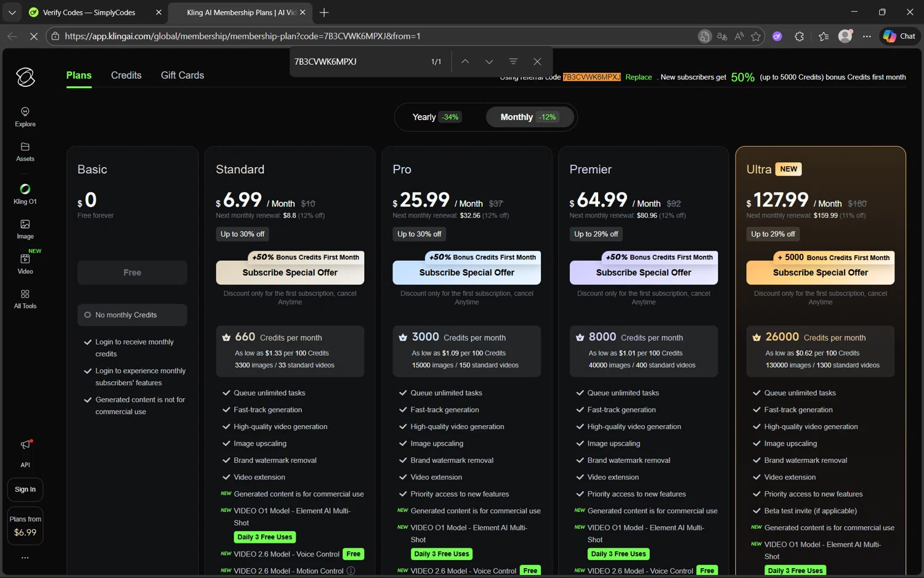
Task: Go to previous find result
Action: [465, 62]
